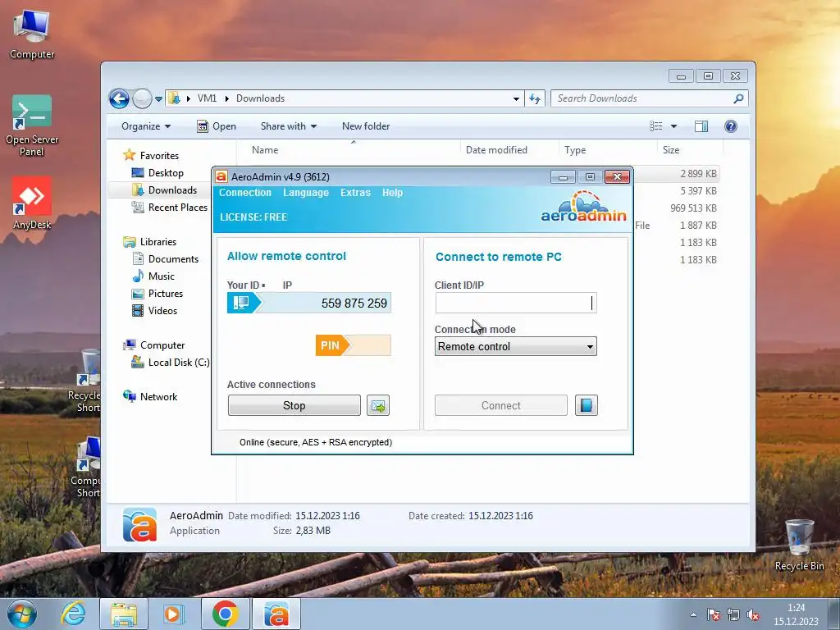
Task: Open Internet Explorer from the taskbar
Action: tap(73, 614)
